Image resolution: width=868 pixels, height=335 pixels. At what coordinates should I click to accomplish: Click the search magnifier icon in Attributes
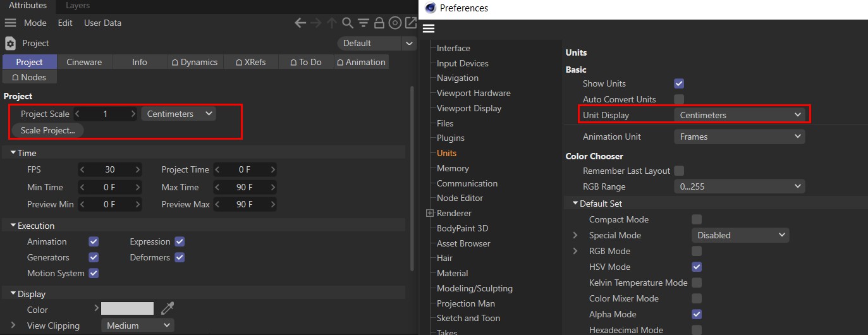(x=347, y=23)
